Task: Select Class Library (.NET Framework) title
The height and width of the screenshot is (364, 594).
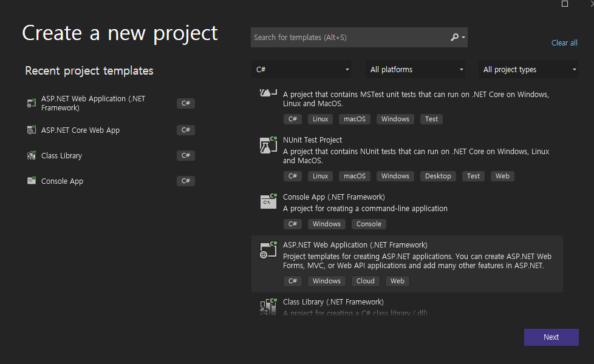Action: click(x=333, y=302)
